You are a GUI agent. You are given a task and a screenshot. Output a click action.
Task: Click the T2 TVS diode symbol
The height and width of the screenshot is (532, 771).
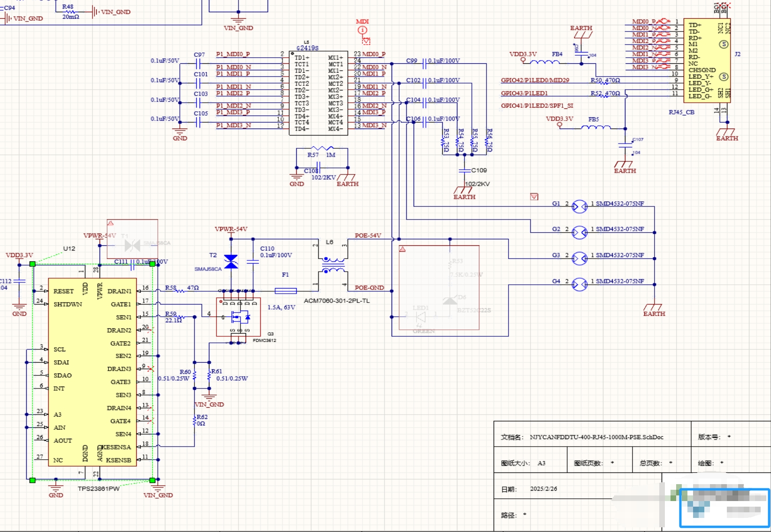pos(231,262)
